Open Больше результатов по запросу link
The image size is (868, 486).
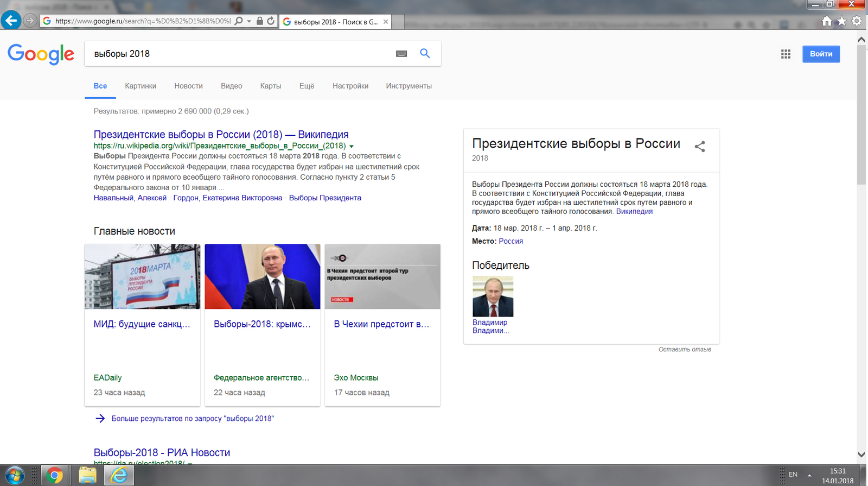coord(193,419)
